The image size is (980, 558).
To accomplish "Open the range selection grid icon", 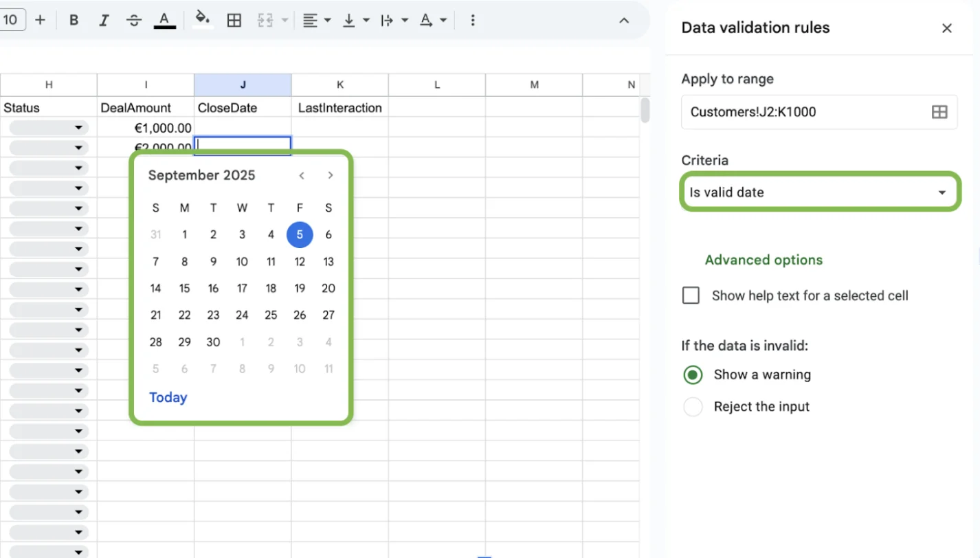I will (939, 111).
